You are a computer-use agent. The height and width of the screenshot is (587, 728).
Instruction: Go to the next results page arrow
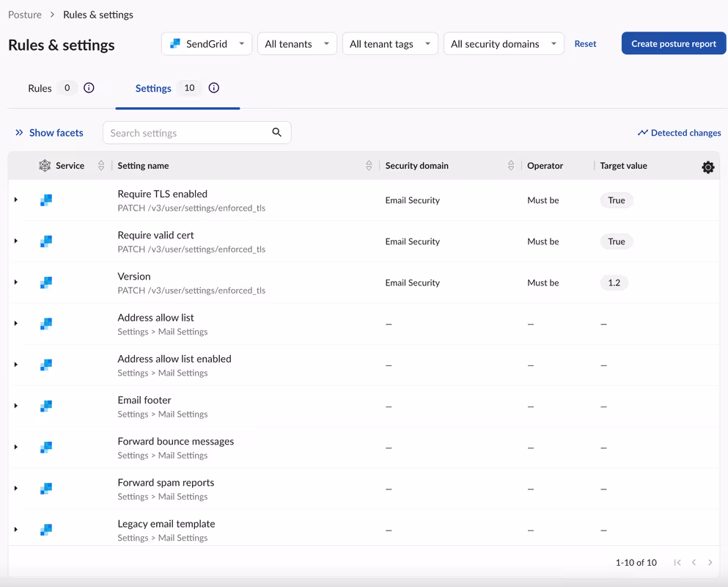710,562
